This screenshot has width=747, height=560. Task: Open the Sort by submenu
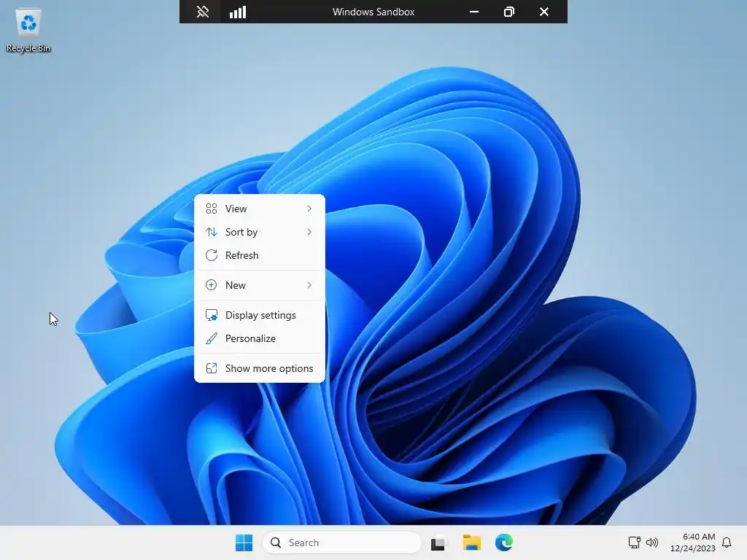(x=260, y=232)
